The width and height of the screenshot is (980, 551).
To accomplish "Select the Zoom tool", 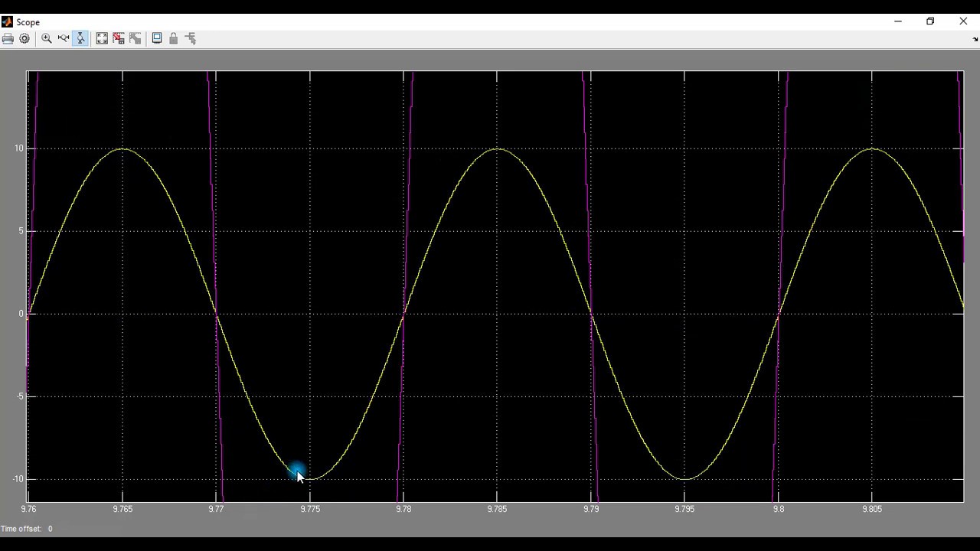I will pos(47,38).
